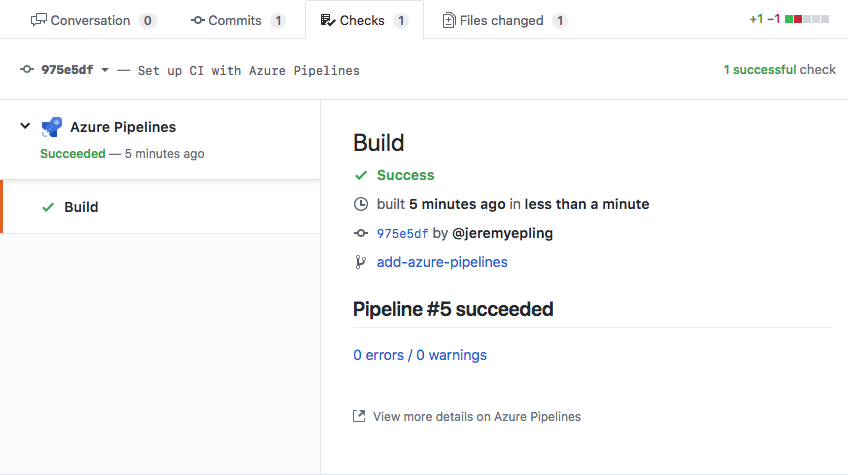Viewport: 848px width, 475px height.
Task: Click the 1 successful check text
Action: pyautogui.click(x=779, y=70)
